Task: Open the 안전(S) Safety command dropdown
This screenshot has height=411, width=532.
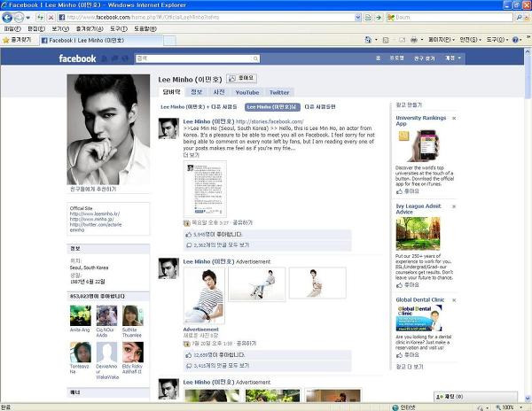Action: click(470, 40)
